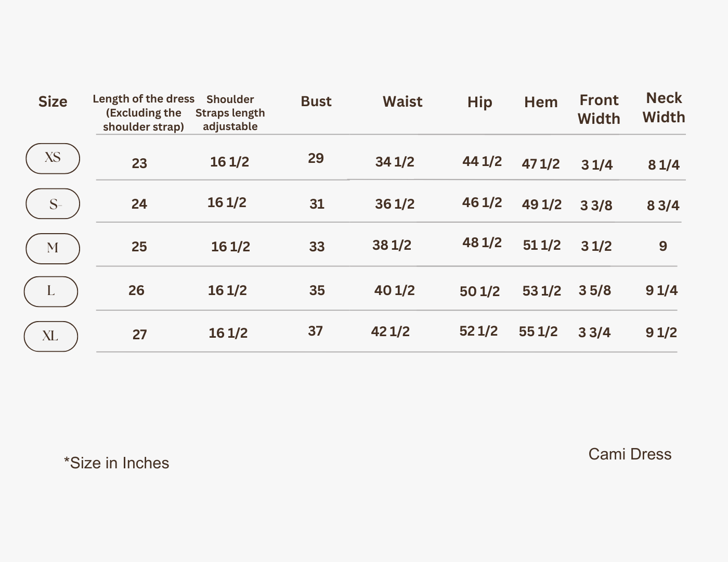Viewport: 728px width, 562px height.
Task: Click Shoulder Straps length header
Action: coord(230,113)
